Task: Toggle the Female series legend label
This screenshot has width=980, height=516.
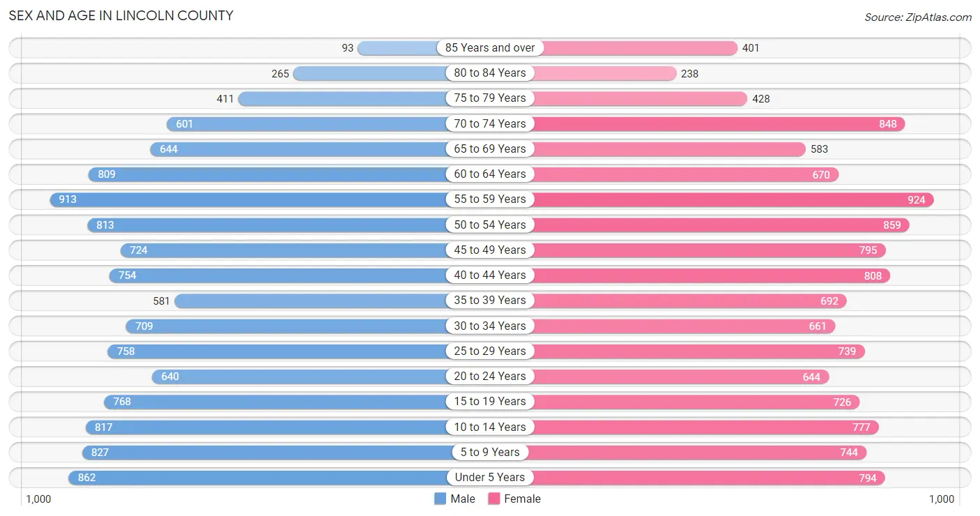Action: [x=523, y=499]
